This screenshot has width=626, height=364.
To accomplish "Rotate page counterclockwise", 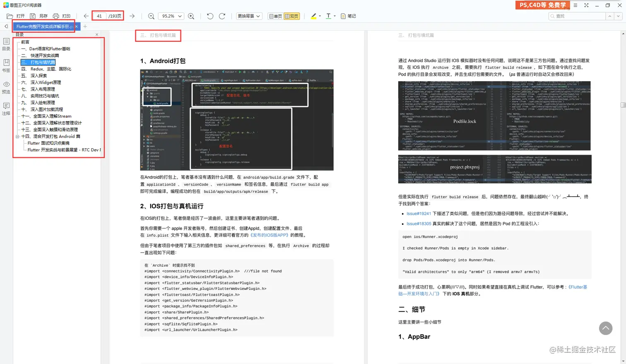I will (x=210, y=16).
